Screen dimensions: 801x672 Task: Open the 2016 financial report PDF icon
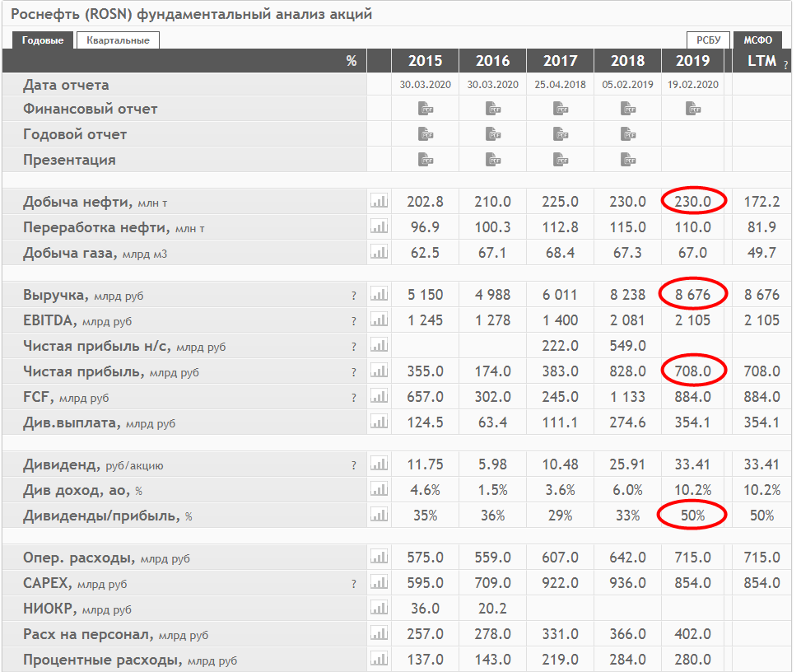point(493,109)
